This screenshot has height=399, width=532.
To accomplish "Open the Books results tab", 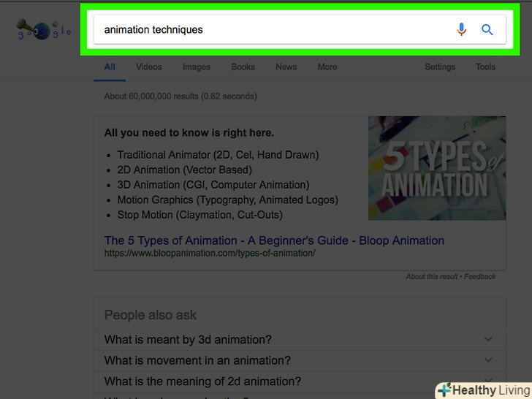I will coord(243,67).
